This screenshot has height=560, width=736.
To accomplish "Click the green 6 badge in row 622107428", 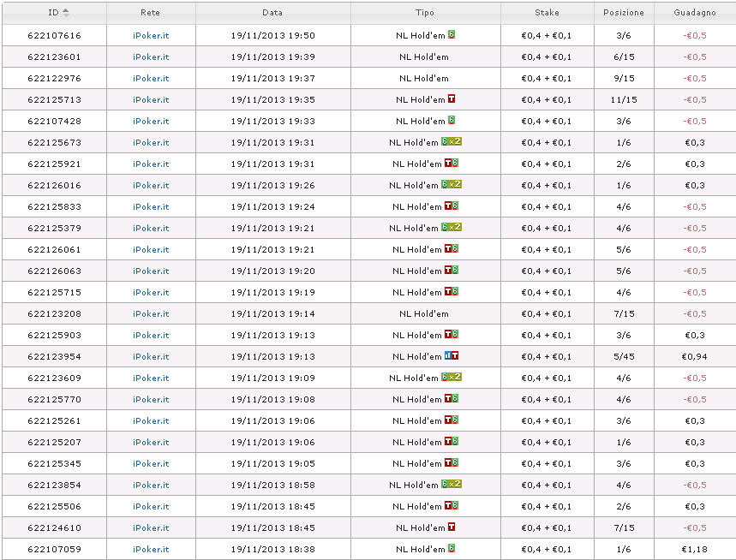I will click(452, 121).
